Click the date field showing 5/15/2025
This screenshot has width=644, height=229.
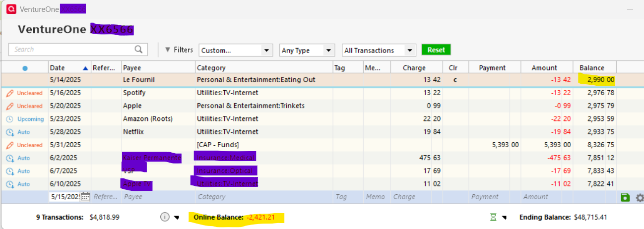point(65,197)
